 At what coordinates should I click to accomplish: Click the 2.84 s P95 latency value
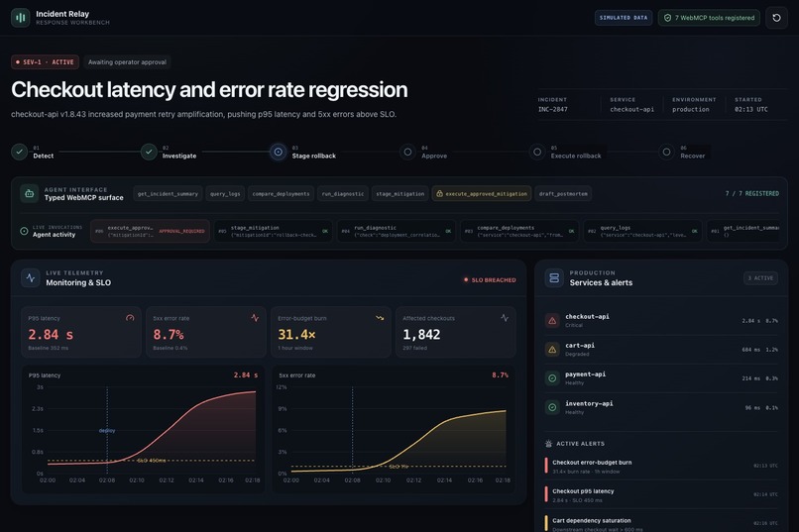(51, 335)
